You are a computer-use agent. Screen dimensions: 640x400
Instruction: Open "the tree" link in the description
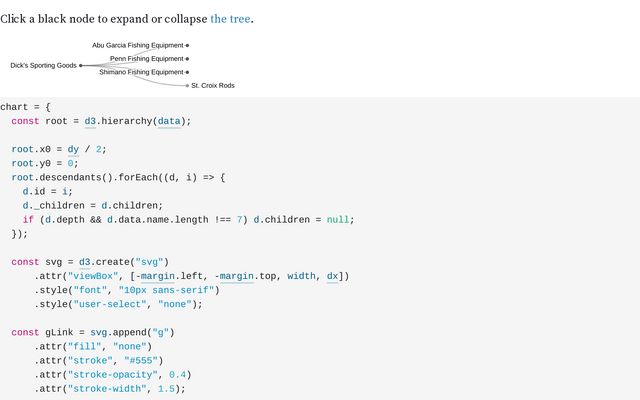230,18
